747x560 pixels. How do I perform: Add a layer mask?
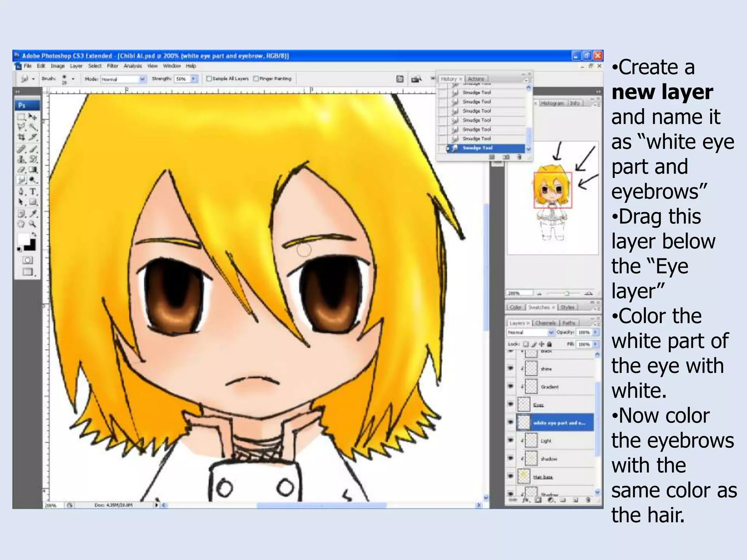pyautogui.click(x=538, y=500)
